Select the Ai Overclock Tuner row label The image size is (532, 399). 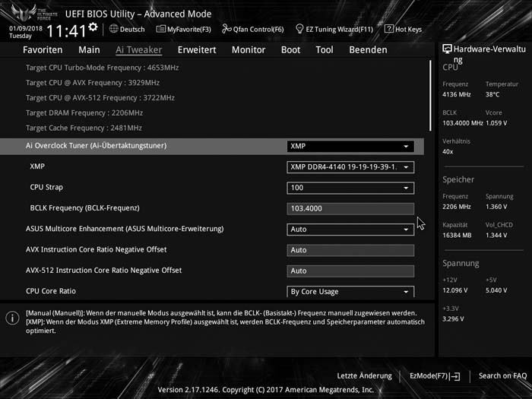96,146
